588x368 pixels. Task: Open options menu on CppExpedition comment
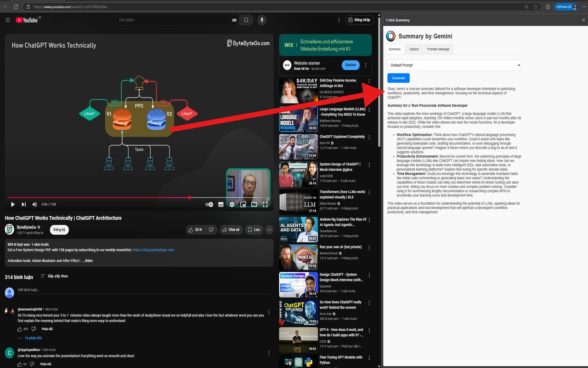[269, 353]
